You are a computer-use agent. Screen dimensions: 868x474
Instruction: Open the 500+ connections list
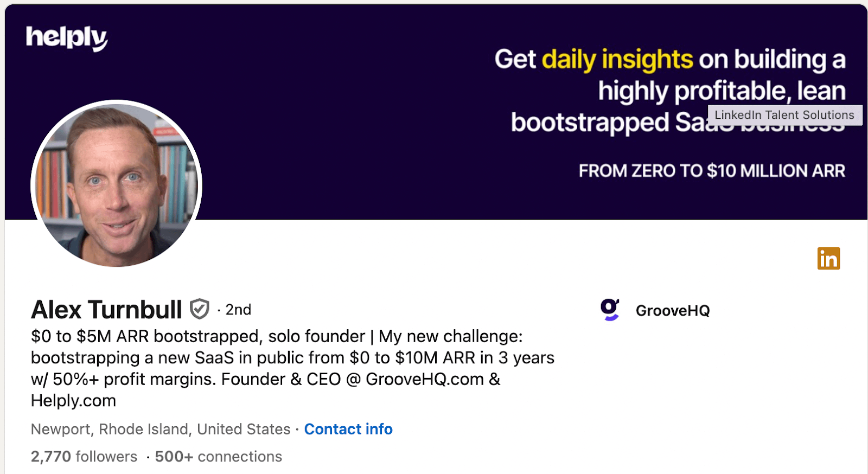click(218, 457)
